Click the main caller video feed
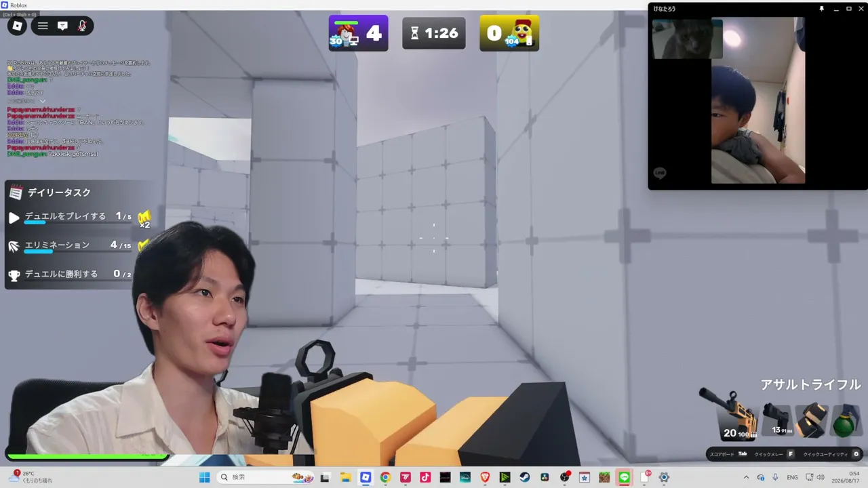Viewport: 868px width, 488px height. pos(758,100)
